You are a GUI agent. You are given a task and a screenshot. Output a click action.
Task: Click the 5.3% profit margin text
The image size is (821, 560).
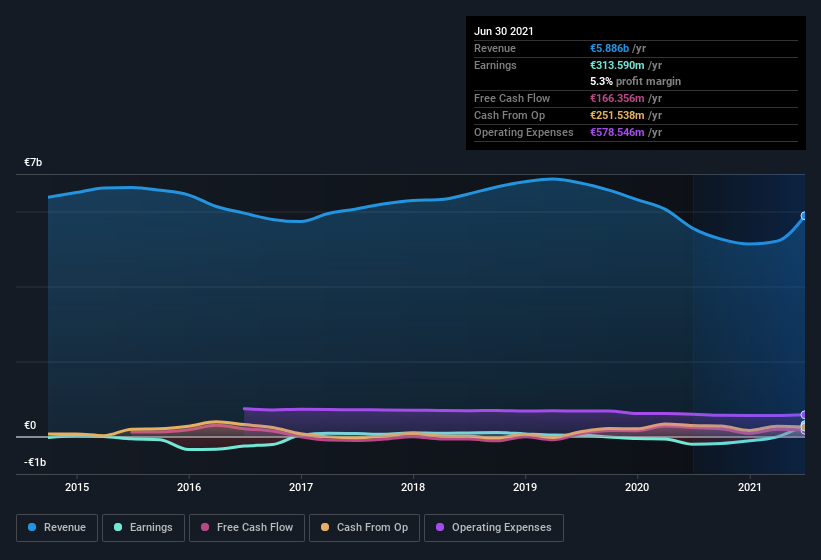(x=636, y=81)
